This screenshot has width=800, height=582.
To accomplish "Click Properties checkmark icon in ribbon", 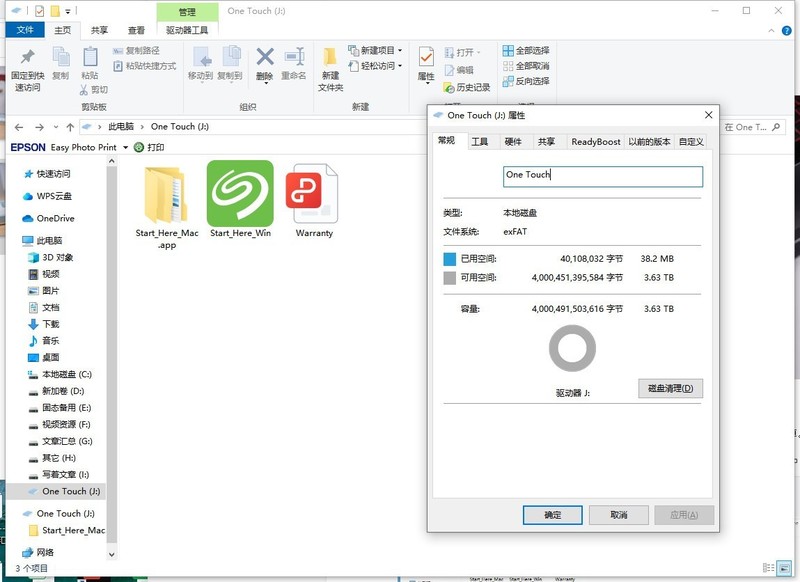I will [x=426, y=57].
